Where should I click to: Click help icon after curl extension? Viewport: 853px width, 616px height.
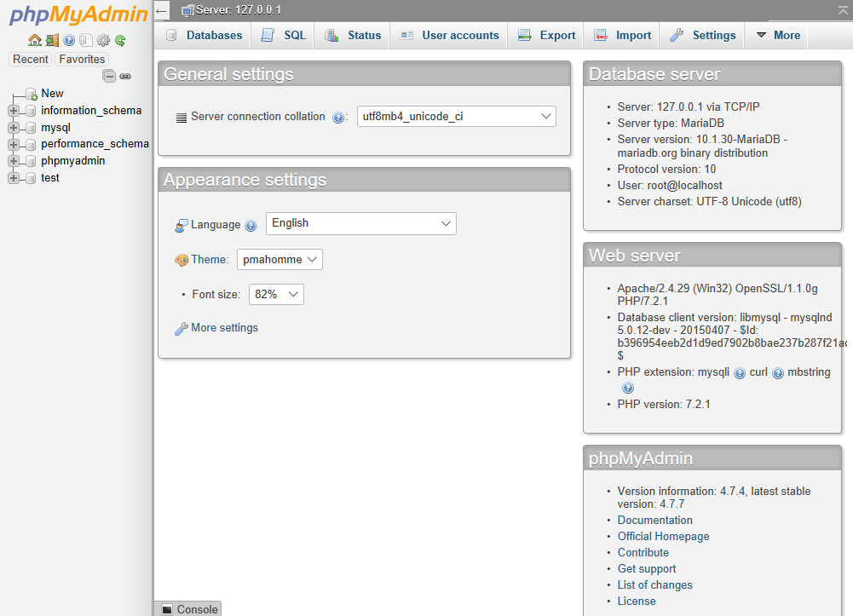778,373
